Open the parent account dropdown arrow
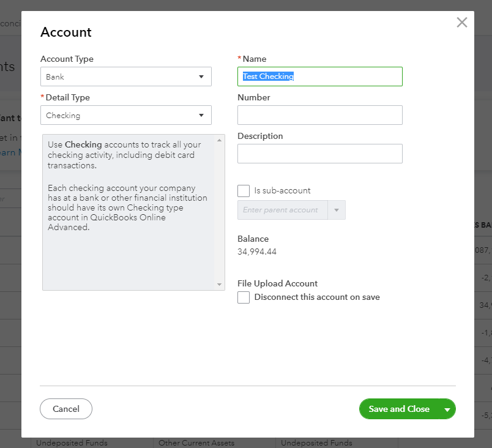Screen dimensions: 492x448 pos(337,210)
